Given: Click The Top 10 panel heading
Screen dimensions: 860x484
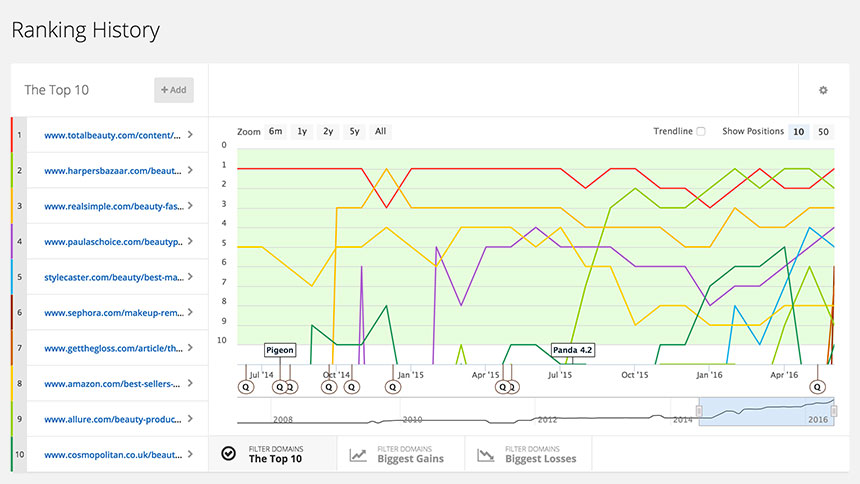Looking at the screenshot, I should click(x=56, y=90).
